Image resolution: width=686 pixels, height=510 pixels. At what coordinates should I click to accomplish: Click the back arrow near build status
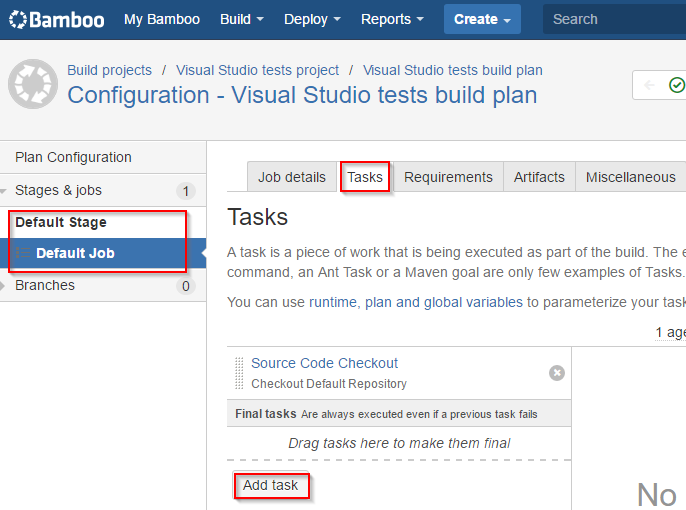(649, 84)
